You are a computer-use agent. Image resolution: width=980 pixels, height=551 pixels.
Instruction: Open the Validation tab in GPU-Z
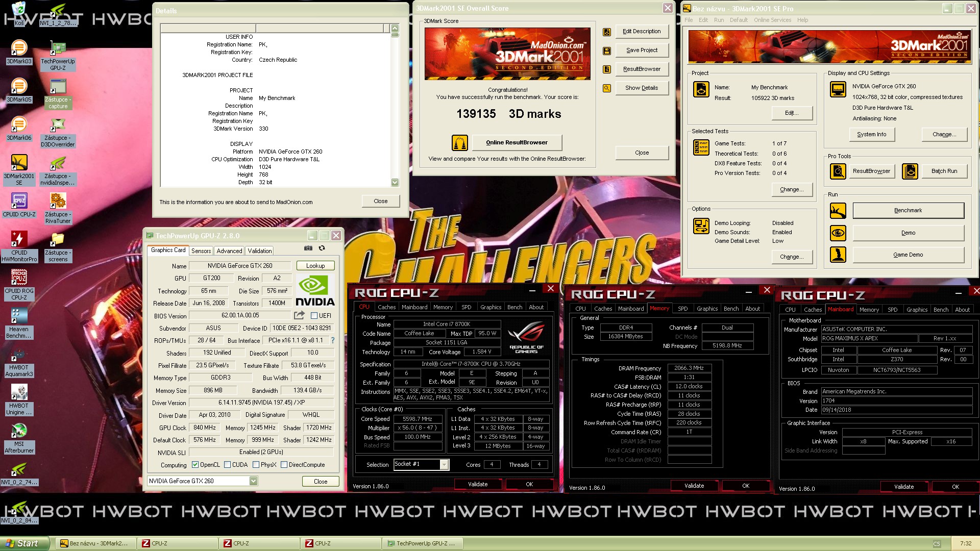click(260, 251)
